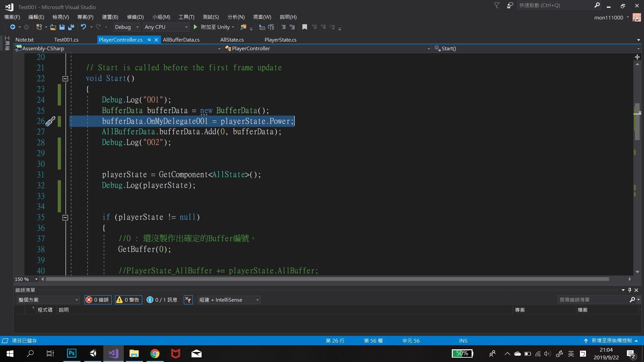Click the New Project toolbar icon
This screenshot has height=362, width=644.
(x=39, y=27)
